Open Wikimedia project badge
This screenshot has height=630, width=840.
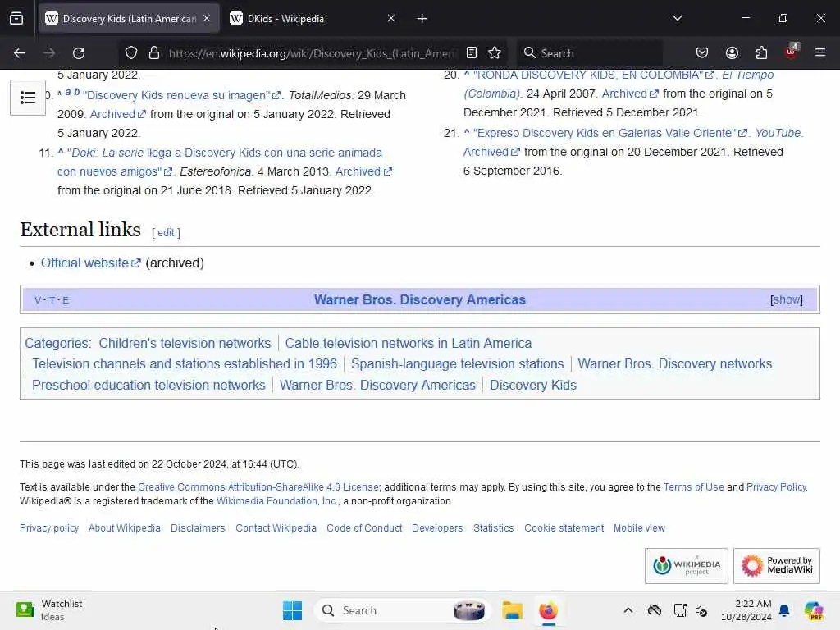click(x=687, y=566)
